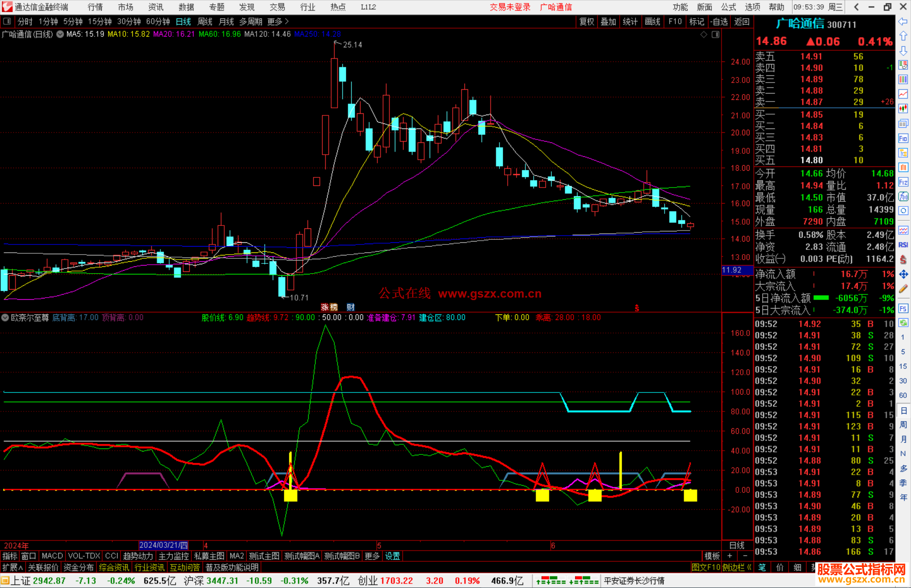Click the 复权 button
This screenshot has width=911, height=588.
tap(586, 21)
